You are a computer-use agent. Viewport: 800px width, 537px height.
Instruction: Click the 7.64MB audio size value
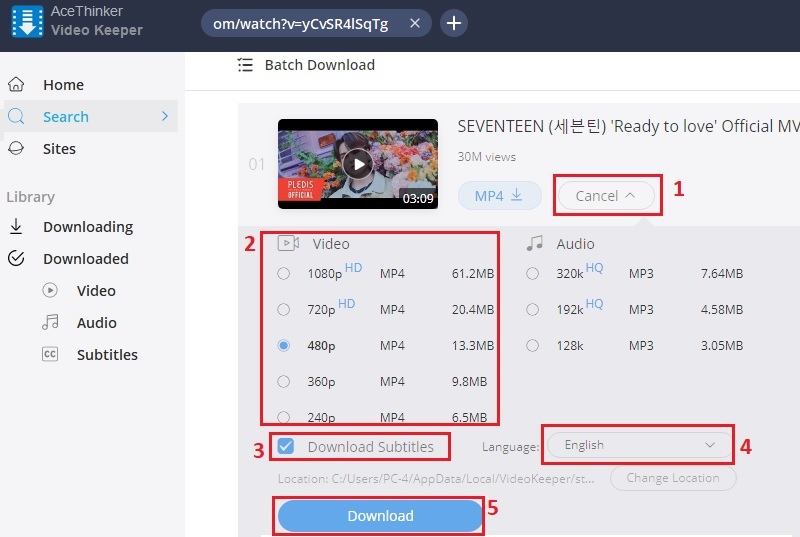(x=721, y=274)
